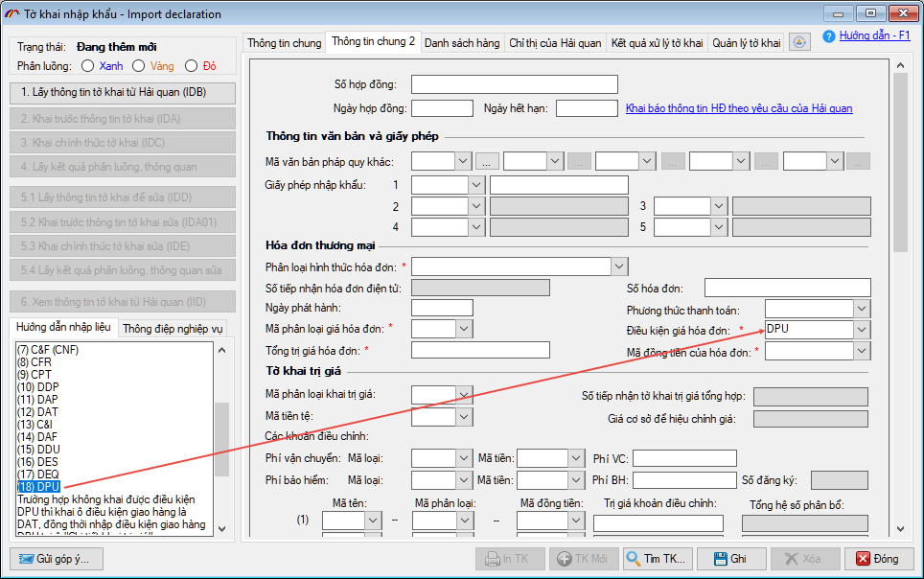The image size is (924, 579).
Task: Switch to the Danh sách hàng tab
Action: 462,43
